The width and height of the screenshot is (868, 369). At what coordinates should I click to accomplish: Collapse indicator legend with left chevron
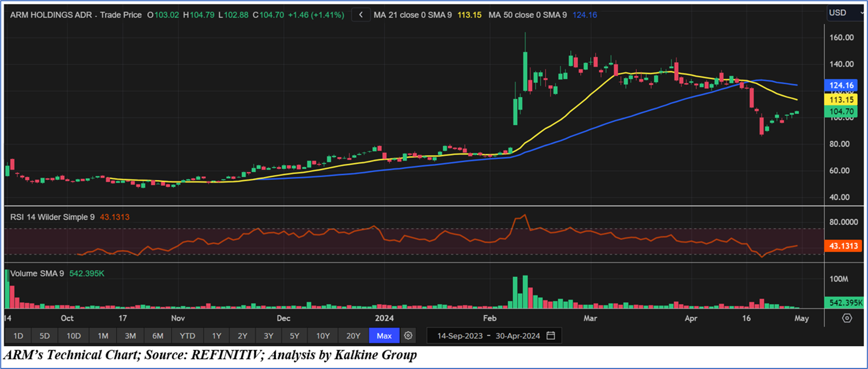pyautogui.click(x=361, y=15)
